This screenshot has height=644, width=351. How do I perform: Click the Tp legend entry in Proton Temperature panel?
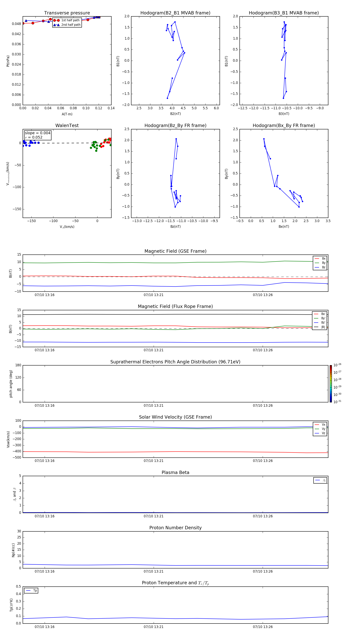[x=31, y=591]
